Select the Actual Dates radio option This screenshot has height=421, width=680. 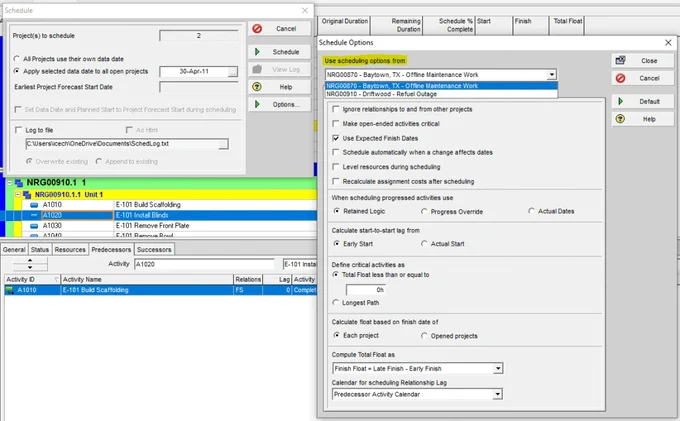531,211
